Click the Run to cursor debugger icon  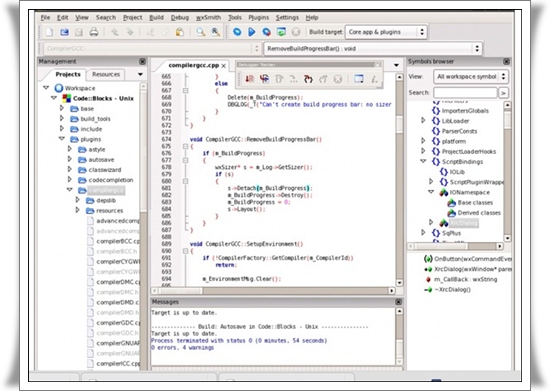[x=264, y=79]
